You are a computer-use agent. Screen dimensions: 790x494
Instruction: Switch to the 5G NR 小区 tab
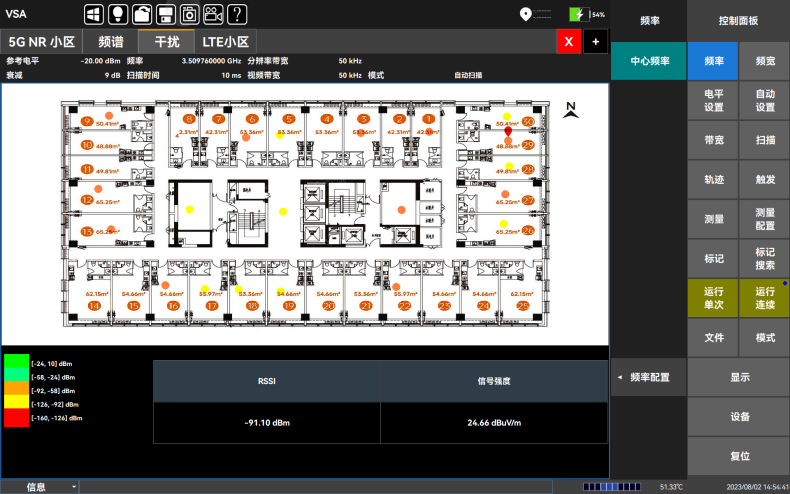click(42, 42)
